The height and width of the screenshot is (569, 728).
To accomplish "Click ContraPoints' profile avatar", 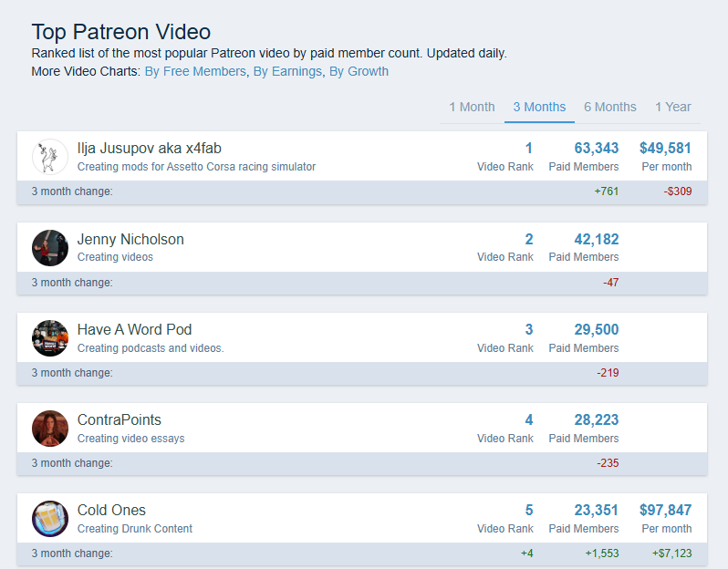I will pos(50,429).
